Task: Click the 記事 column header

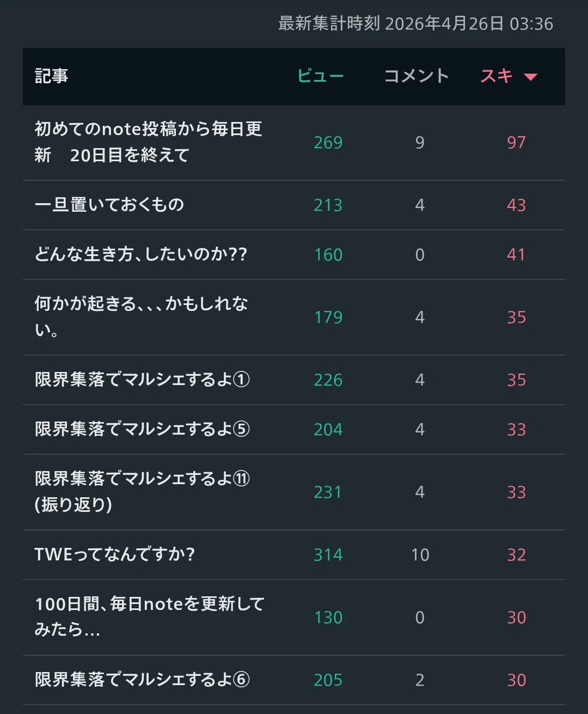Action: click(x=51, y=76)
